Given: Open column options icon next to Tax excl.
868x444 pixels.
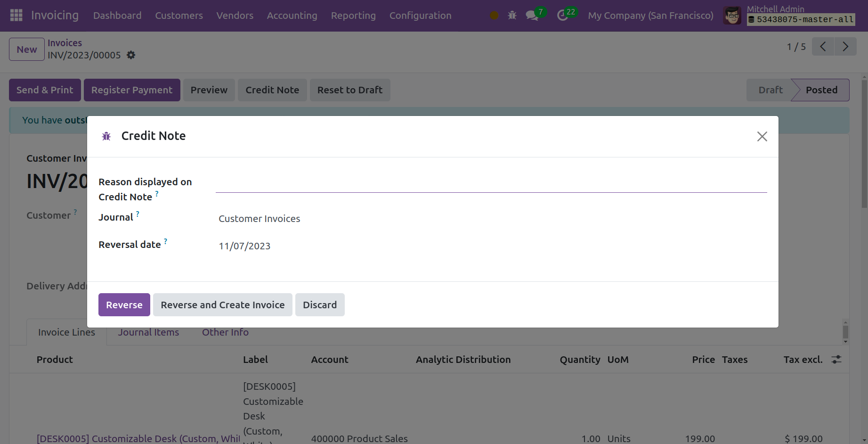Looking at the screenshot, I should [x=836, y=360].
